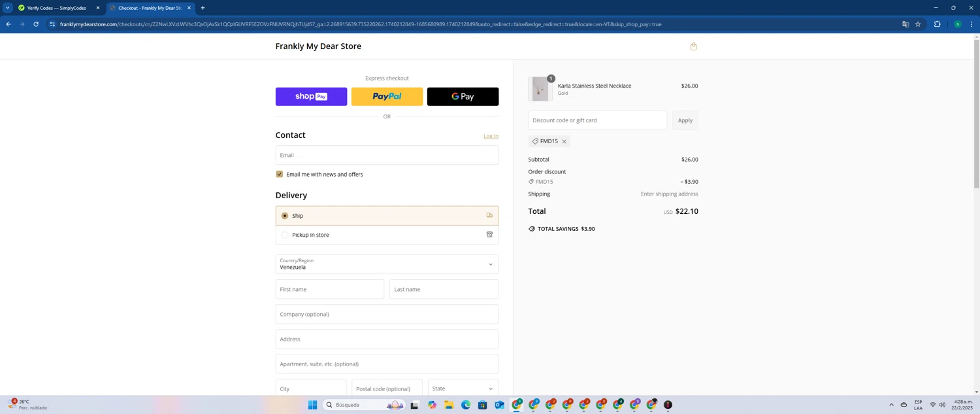Choose PayPal express checkout
Image resolution: width=980 pixels, height=414 pixels.
coord(387,97)
